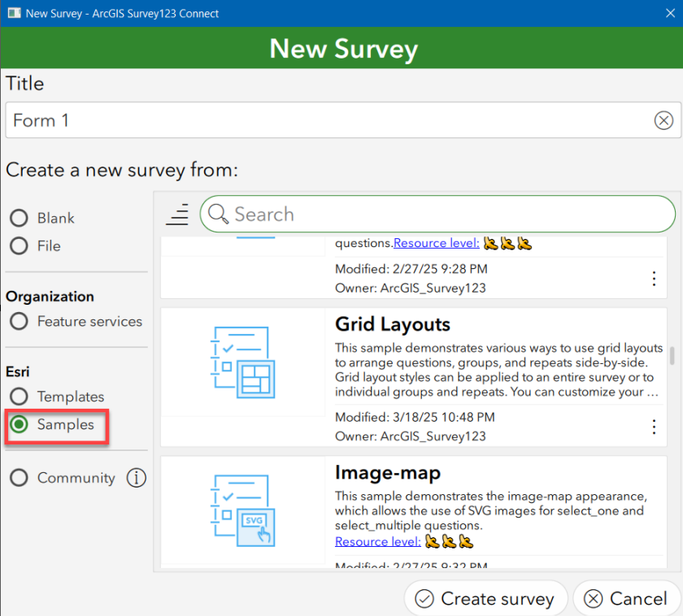Click "Modified: 3/18/25 10:48 PM" text
Image resolution: width=683 pixels, height=616 pixels.
415,417
